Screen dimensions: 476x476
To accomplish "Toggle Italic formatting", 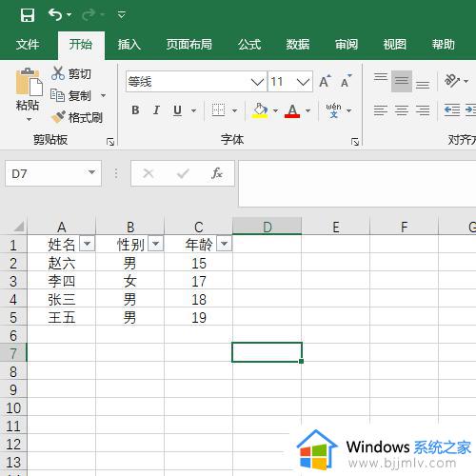I will click(156, 110).
